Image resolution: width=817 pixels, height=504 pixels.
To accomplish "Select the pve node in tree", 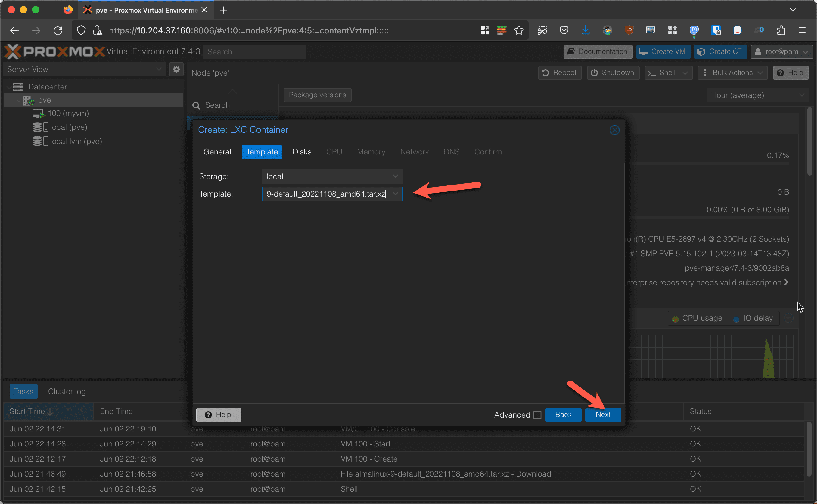I will point(93,100).
